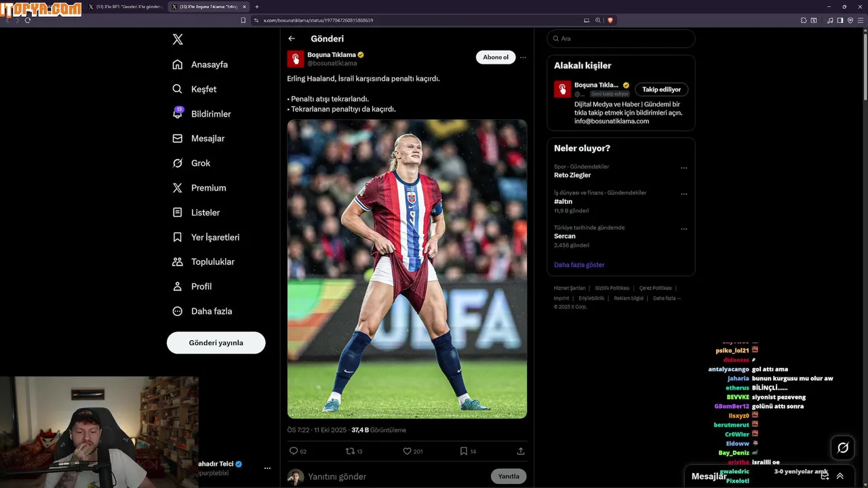Open Boşuna Tıklama avatar in Alakalı kişiler
The height and width of the screenshot is (488, 868).
[562, 89]
